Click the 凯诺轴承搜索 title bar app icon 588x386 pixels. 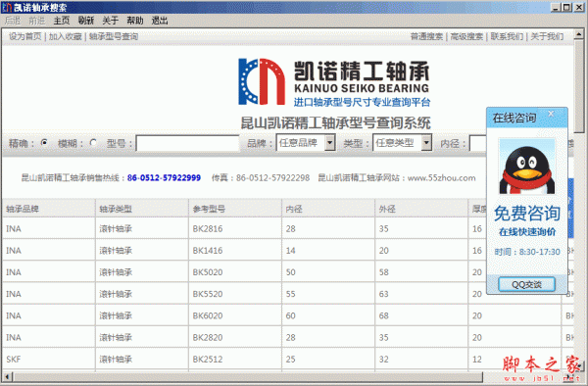point(7,7)
